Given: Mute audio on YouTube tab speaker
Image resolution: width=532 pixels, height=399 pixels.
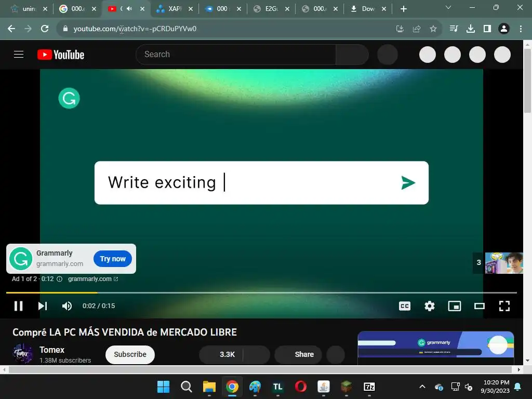Looking at the screenshot, I should pyautogui.click(x=129, y=9).
